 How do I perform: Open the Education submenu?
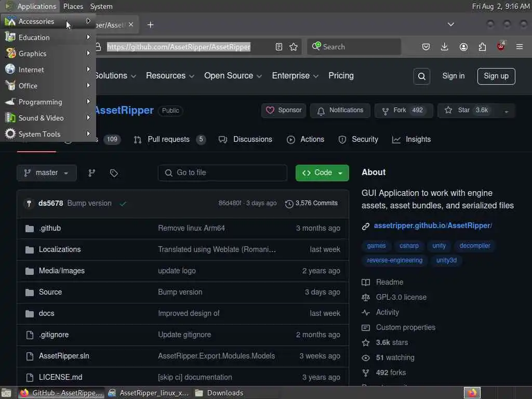[48, 37]
